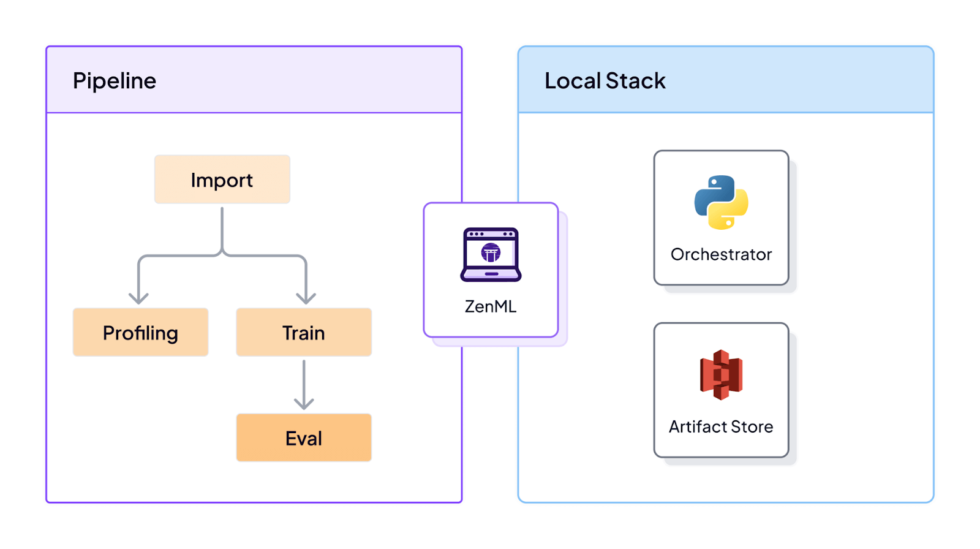Click the browser window dots on ZenML laptop
980x549 pixels.
pyautogui.click(x=477, y=234)
